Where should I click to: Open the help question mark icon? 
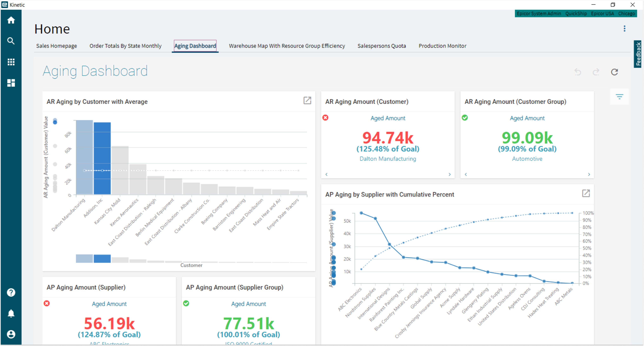[11, 292]
